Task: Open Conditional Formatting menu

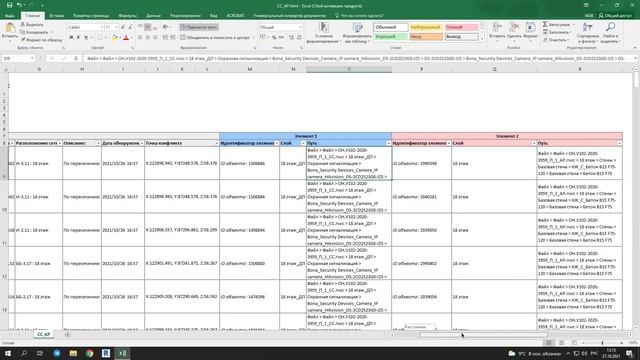Action: 324,33
